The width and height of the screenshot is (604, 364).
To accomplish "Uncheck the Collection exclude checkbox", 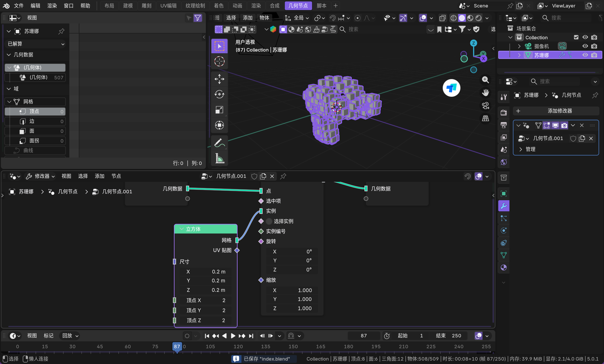I will (x=576, y=37).
